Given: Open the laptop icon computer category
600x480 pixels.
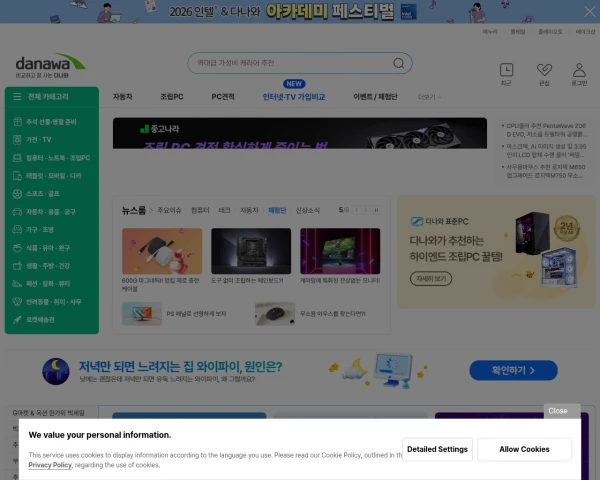Looking at the screenshot, I should pos(17,158).
